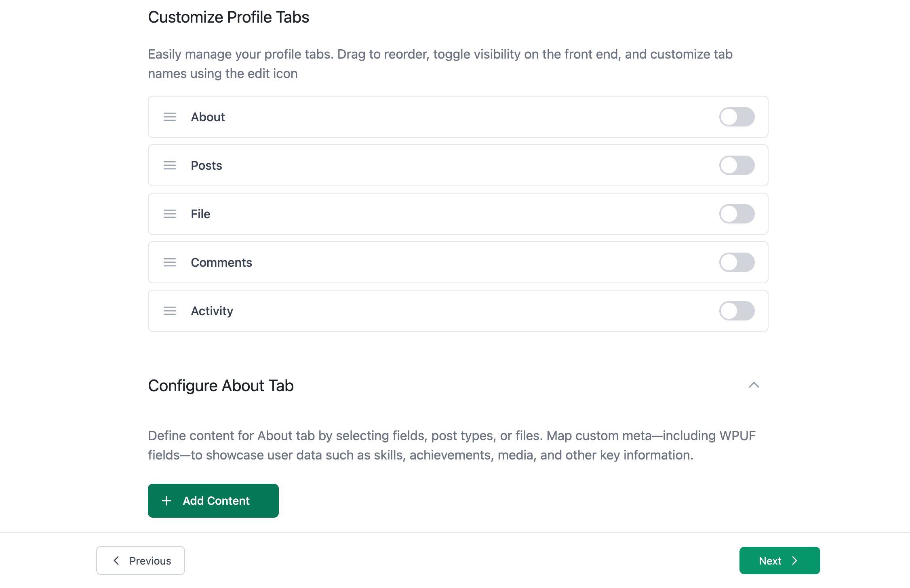The image size is (910, 588).
Task: Select the Posts tab label
Action: coord(206,165)
